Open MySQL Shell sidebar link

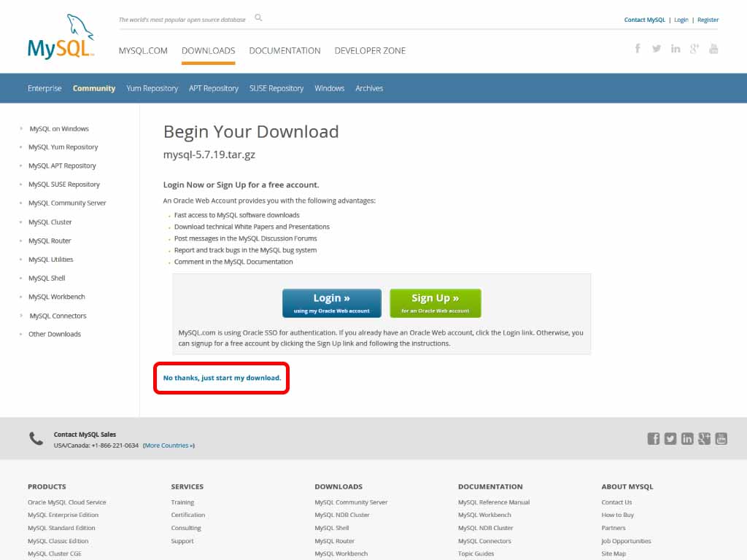click(47, 278)
